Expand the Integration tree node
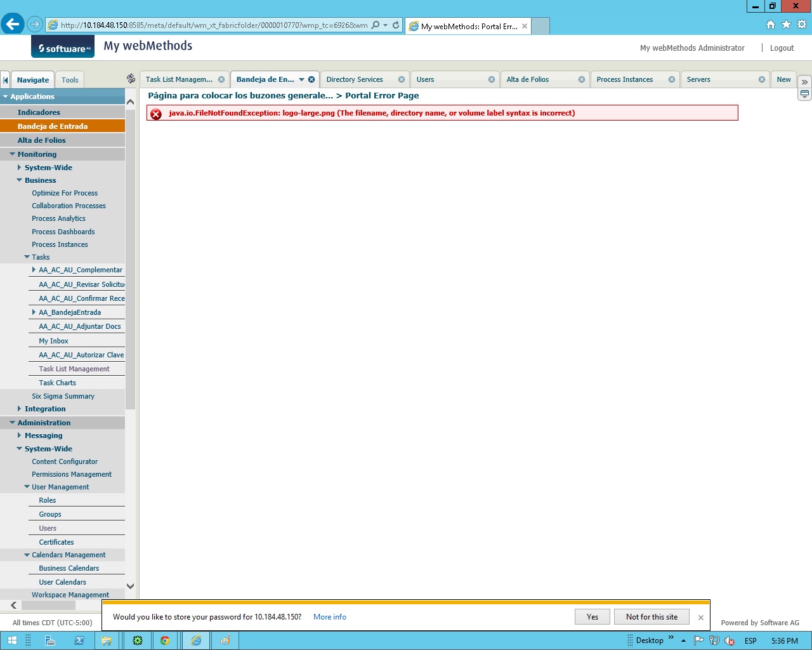 pyautogui.click(x=19, y=409)
